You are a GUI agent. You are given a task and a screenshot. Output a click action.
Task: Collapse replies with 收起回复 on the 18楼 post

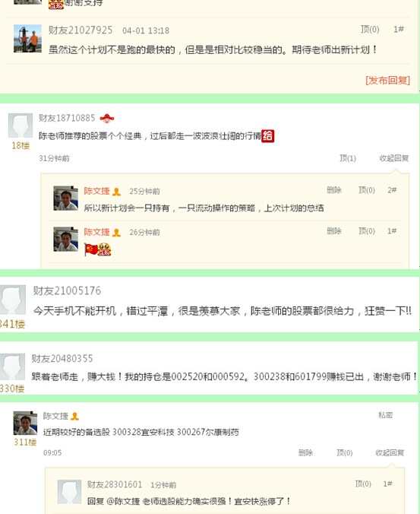[x=394, y=158]
